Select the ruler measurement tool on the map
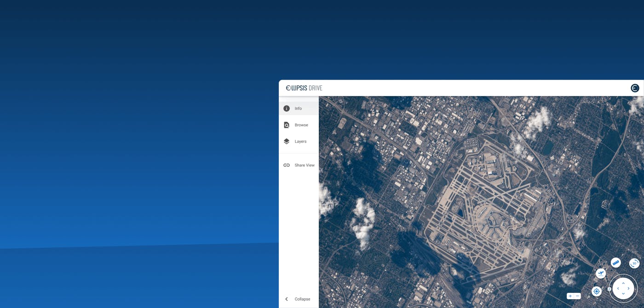Screen dimensions: 644x308 tap(616, 262)
